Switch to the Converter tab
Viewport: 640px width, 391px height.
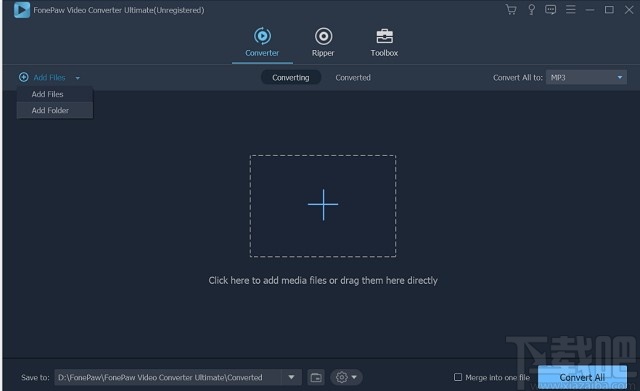pyautogui.click(x=262, y=42)
